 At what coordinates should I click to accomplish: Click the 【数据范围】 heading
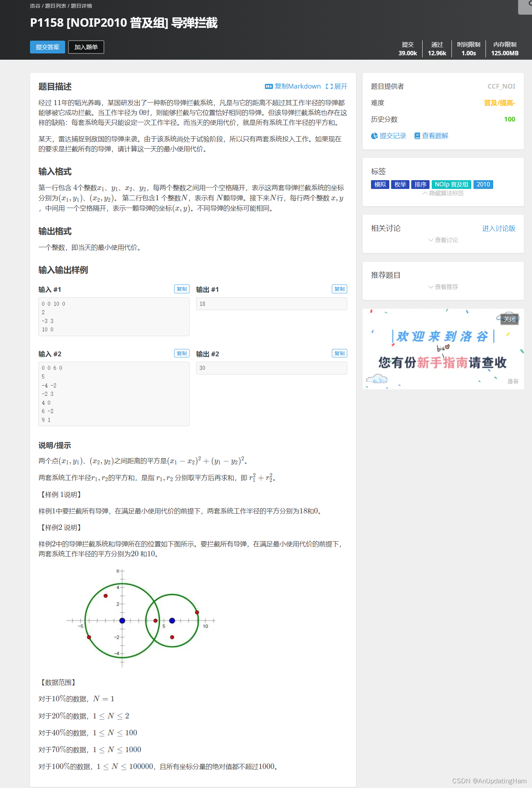58,683
